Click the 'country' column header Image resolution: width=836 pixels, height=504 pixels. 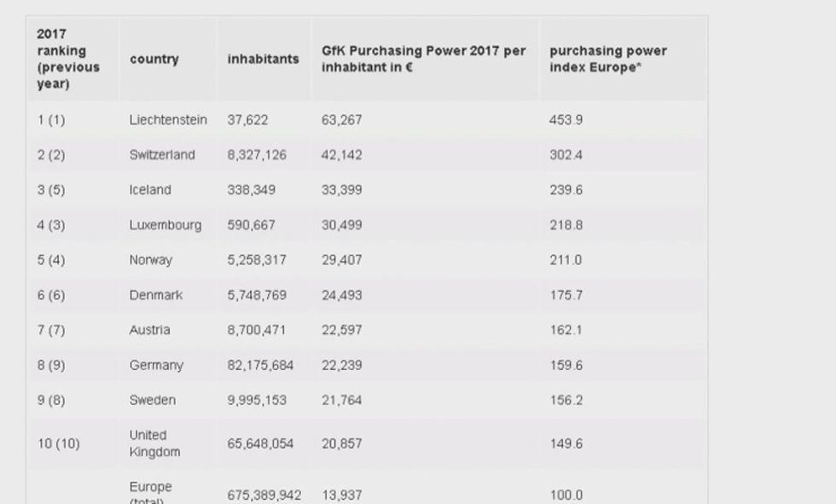tap(154, 60)
